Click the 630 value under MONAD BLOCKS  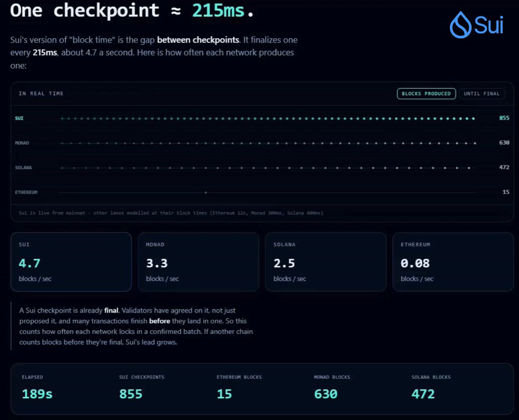pyautogui.click(x=326, y=394)
